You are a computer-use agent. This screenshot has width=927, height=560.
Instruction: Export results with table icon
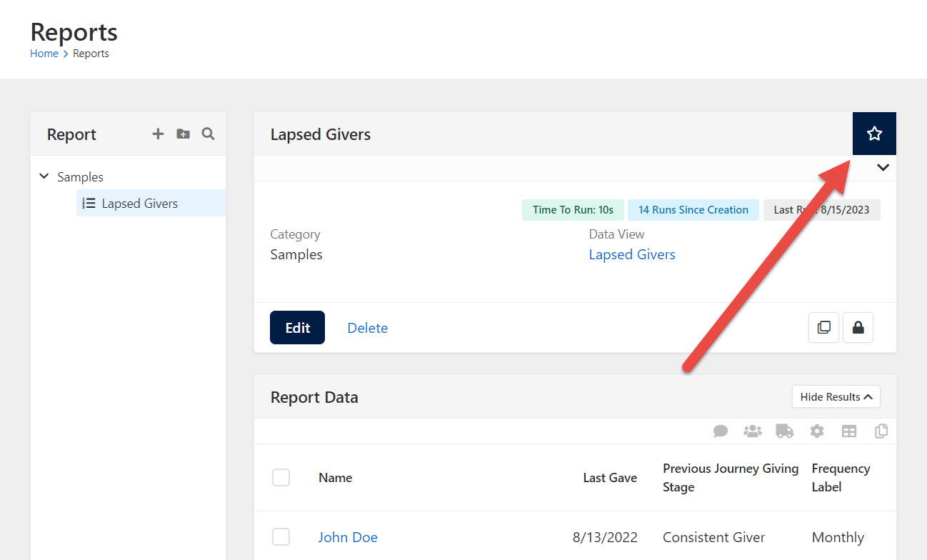point(849,431)
